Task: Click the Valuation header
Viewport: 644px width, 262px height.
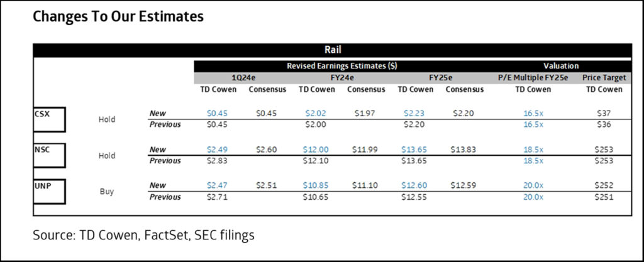Action: [x=560, y=65]
